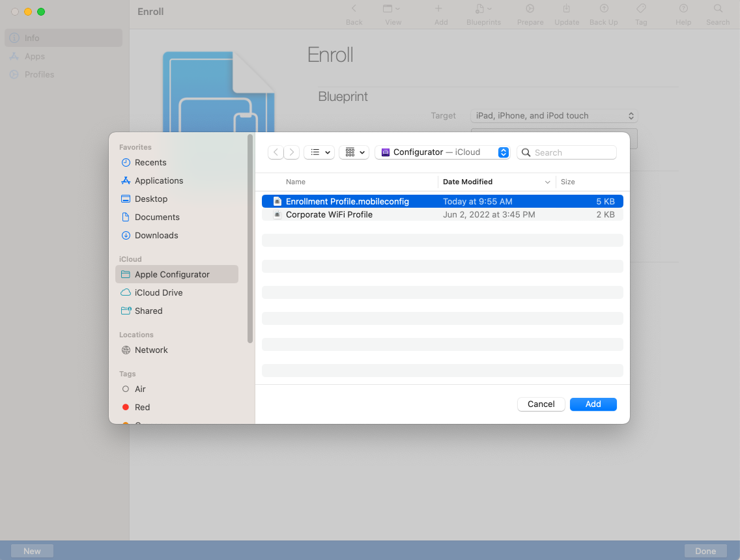Open list view options dropdown
This screenshot has height=560, width=740.
click(x=319, y=152)
